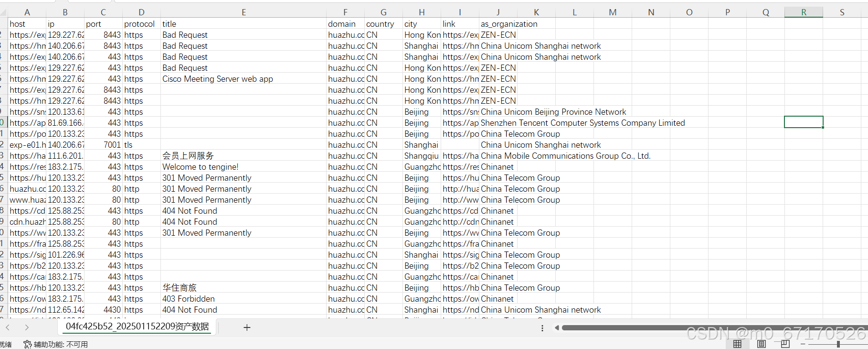The height and width of the screenshot is (349, 868).
Task: Click the three-dot tab bar splitter
Action: (542, 328)
